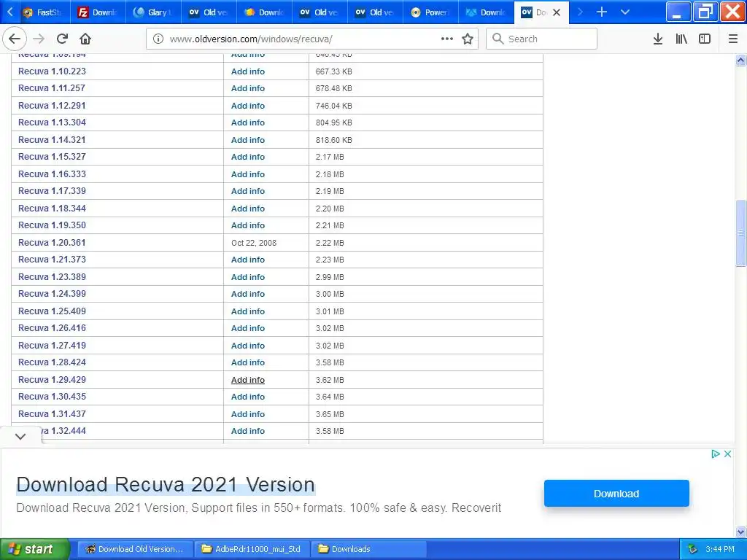Open Recuva 1.10.223 link

[52, 71]
